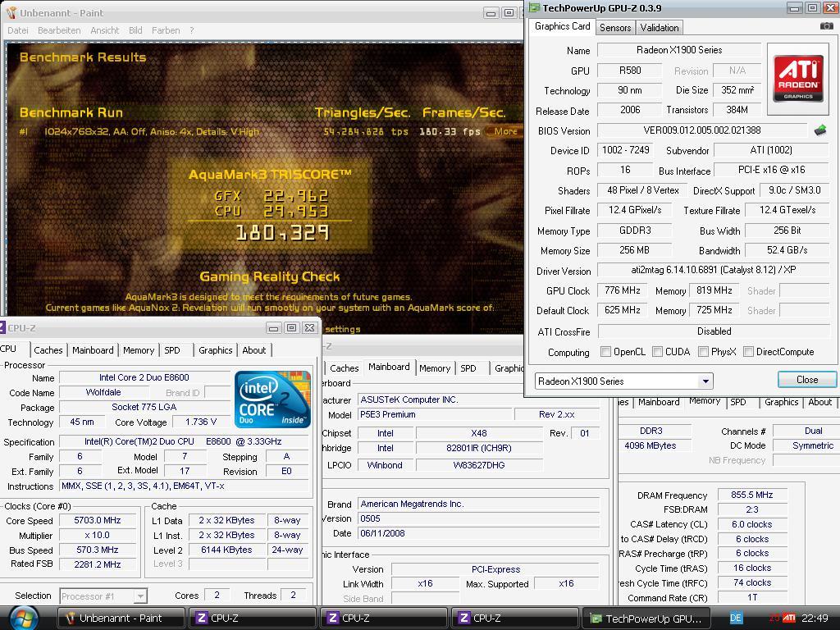The width and height of the screenshot is (840, 630).
Task: Click the clock showing 22:49
Action: click(x=815, y=618)
